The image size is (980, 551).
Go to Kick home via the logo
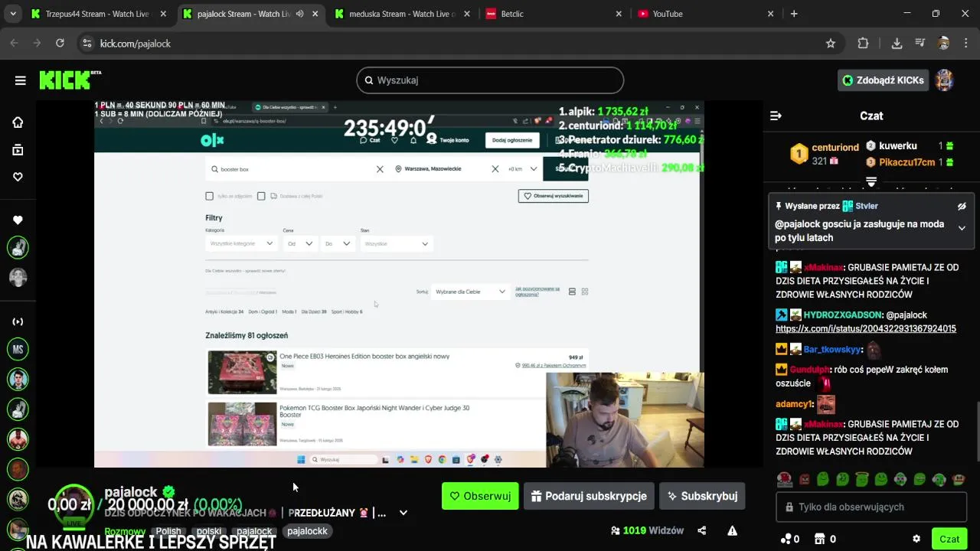70,80
